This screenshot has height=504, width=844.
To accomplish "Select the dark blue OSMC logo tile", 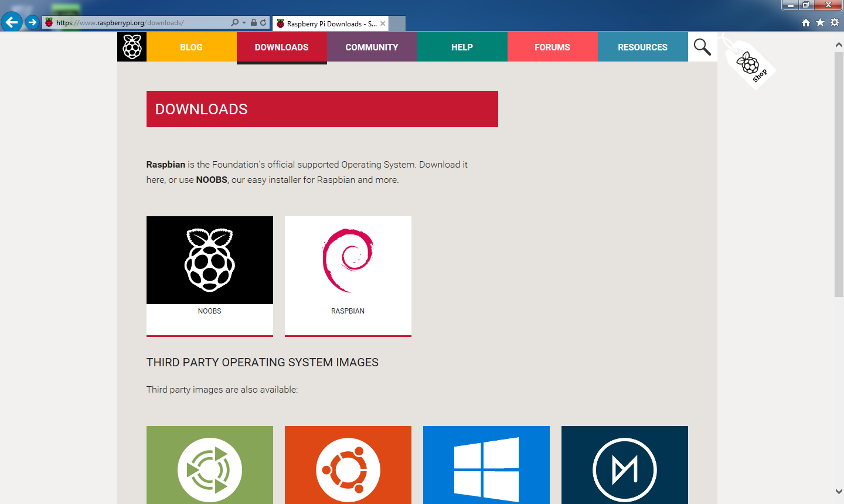I will pyautogui.click(x=625, y=465).
